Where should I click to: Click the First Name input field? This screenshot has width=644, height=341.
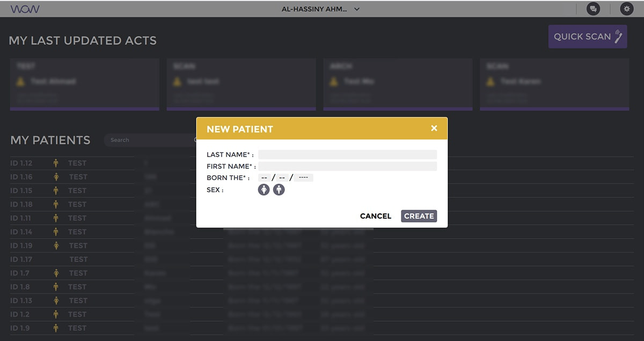point(347,166)
